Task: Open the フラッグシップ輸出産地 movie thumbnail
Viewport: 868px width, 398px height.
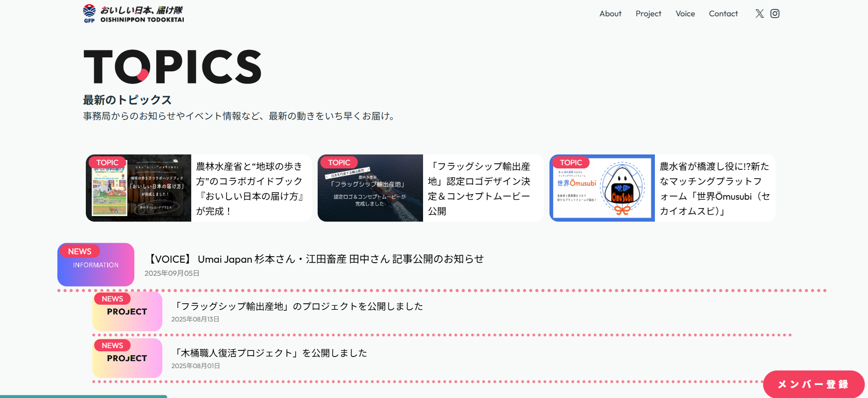Action: click(370, 188)
